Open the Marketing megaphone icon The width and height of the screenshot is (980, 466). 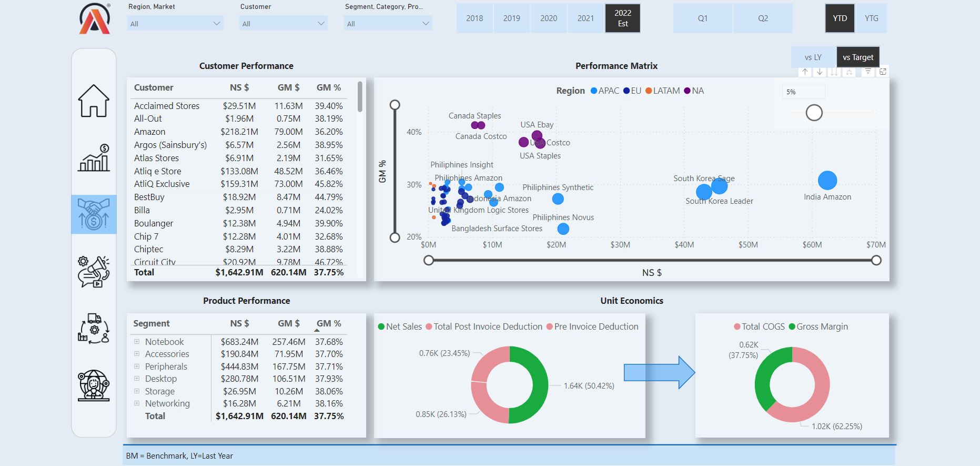click(x=94, y=272)
